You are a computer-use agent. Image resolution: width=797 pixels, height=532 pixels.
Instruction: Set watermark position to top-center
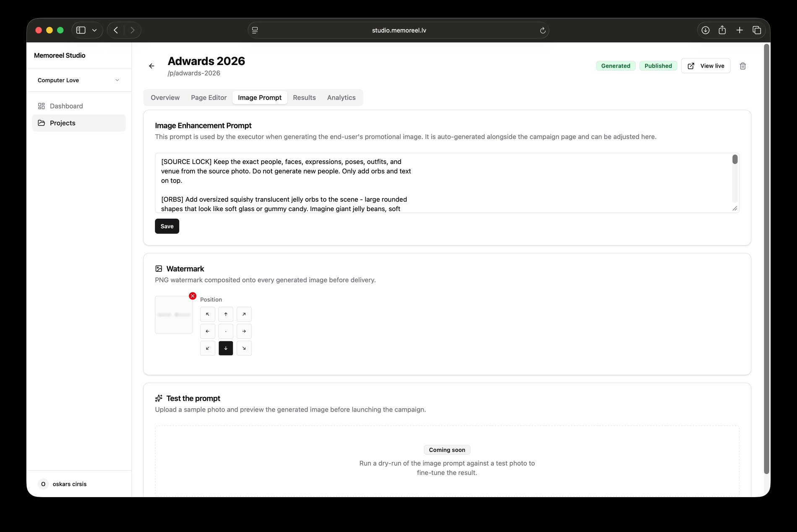point(226,314)
